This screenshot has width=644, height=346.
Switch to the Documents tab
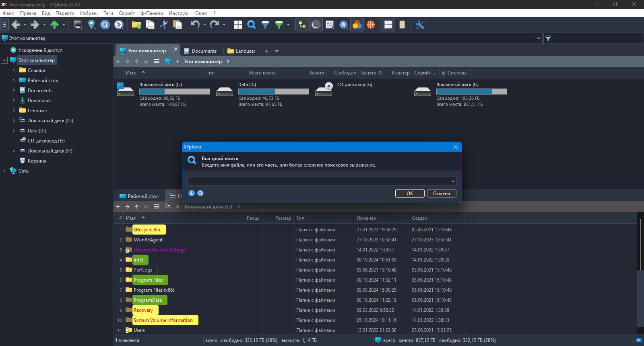[x=200, y=51]
